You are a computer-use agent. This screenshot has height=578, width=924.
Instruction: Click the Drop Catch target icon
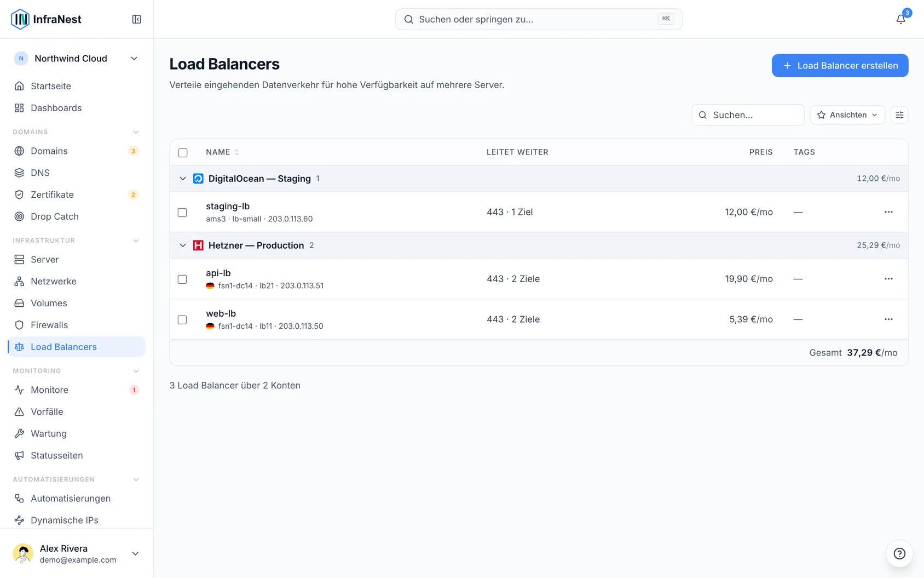pyautogui.click(x=19, y=216)
